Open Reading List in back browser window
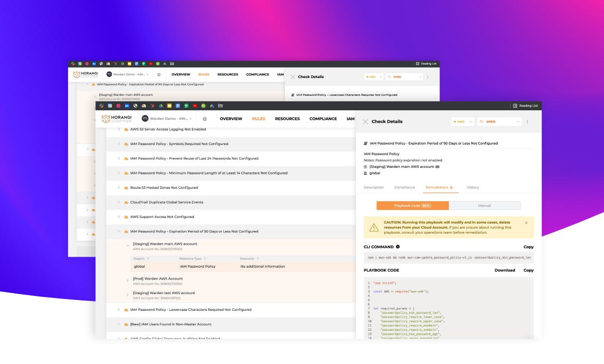Screen dimensions: 604x364 pyautogui.click(x=426, y=64)
